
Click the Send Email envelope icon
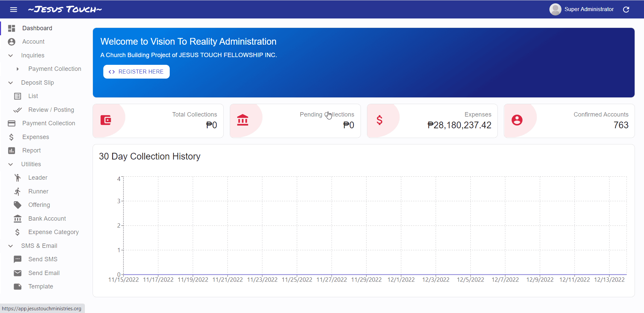(x=18, y=273)
